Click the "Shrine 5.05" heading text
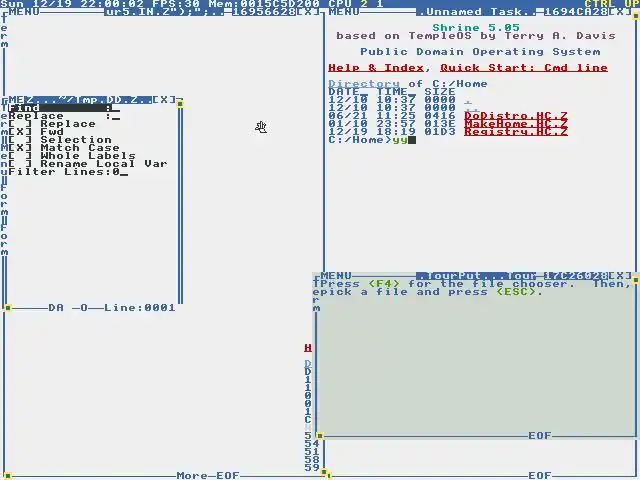Viewport: 640px width, 480px height. click(x=476, y=28)
